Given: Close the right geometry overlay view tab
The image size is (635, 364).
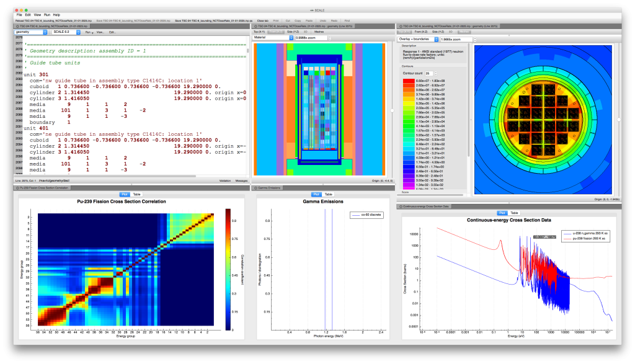Looking at the screenshot, I should pos(401,26).
